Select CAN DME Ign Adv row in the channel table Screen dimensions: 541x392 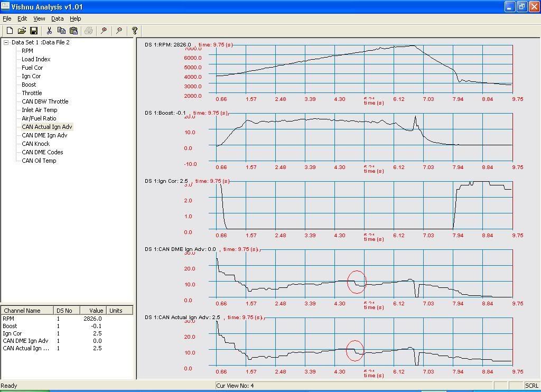(67, 341)
